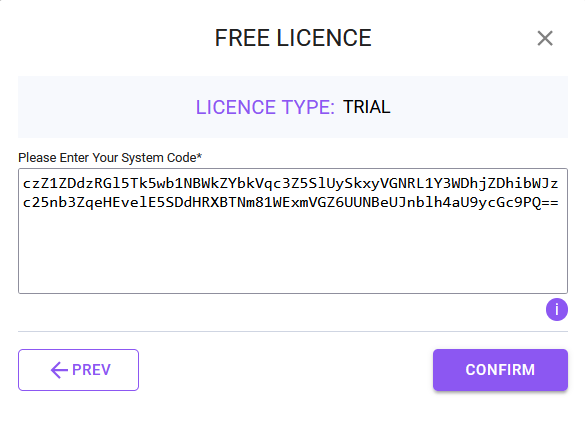Click the left arrow icon beside PREV
This screenshot has height=437, width=585.
pos(59,370)
